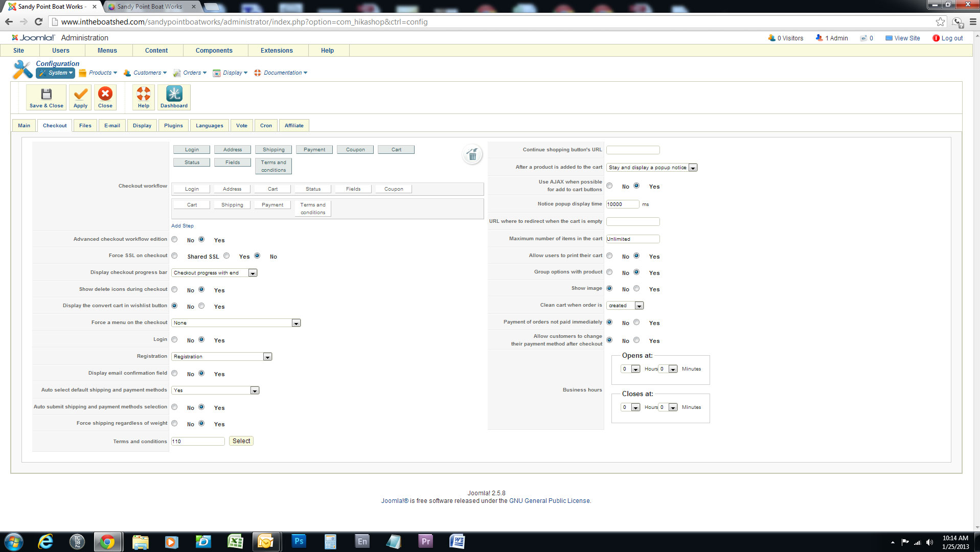The image size is (980, 552).
Task: Open Windows Explorer folder in taskbar
Action: [x=140, y=542]
